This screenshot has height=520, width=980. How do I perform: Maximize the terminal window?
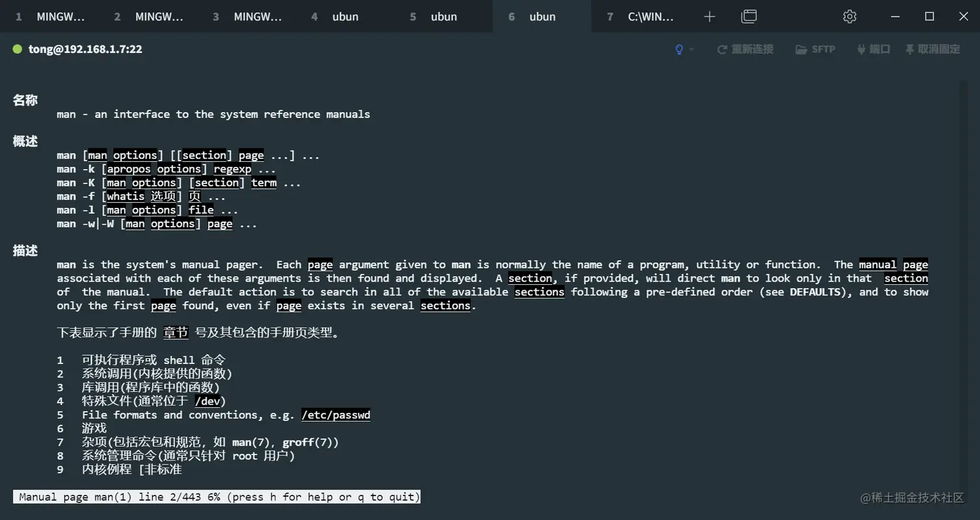tap(929, 17)
